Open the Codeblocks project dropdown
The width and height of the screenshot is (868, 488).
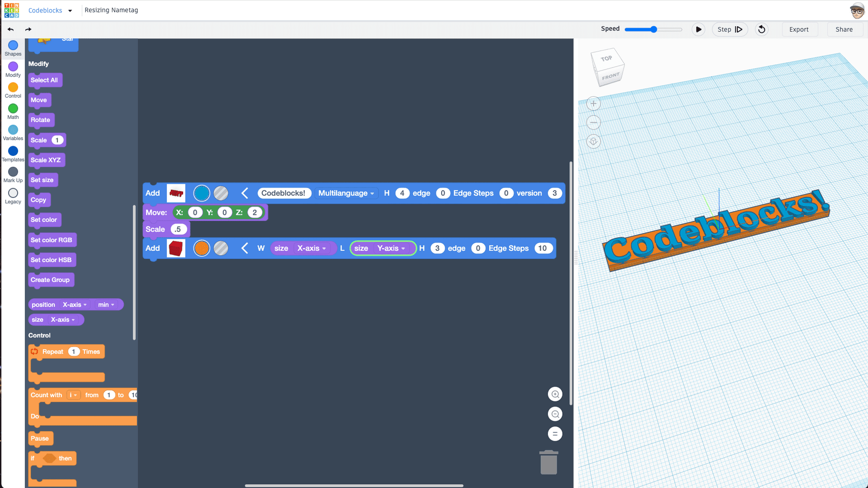click(50, 10)
